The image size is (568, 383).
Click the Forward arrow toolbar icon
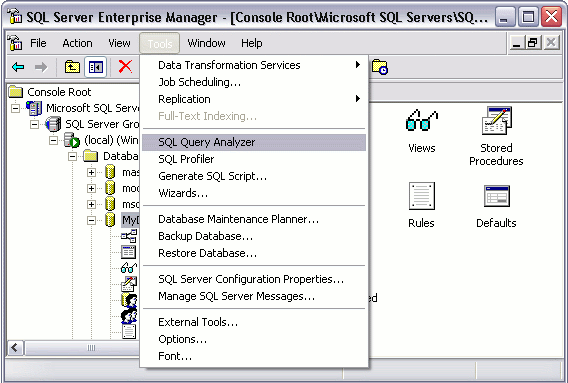41,67
